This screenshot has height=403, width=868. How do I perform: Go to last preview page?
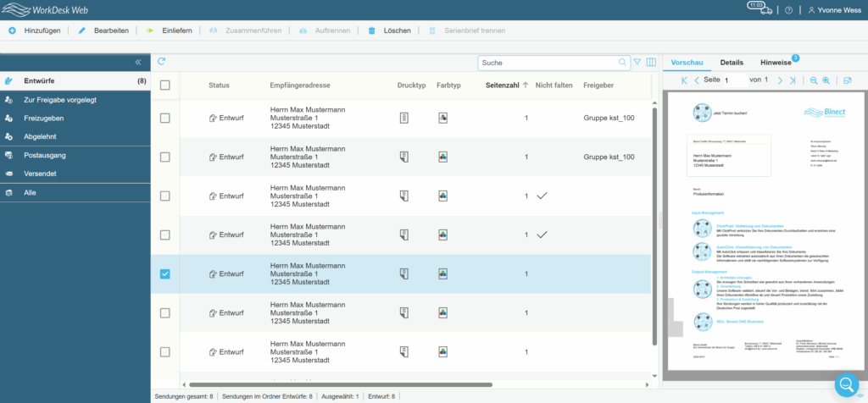coord(793,80)
